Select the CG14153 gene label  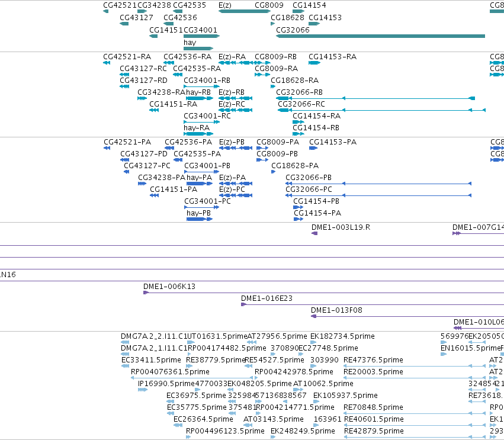click(x=325, y=17)
